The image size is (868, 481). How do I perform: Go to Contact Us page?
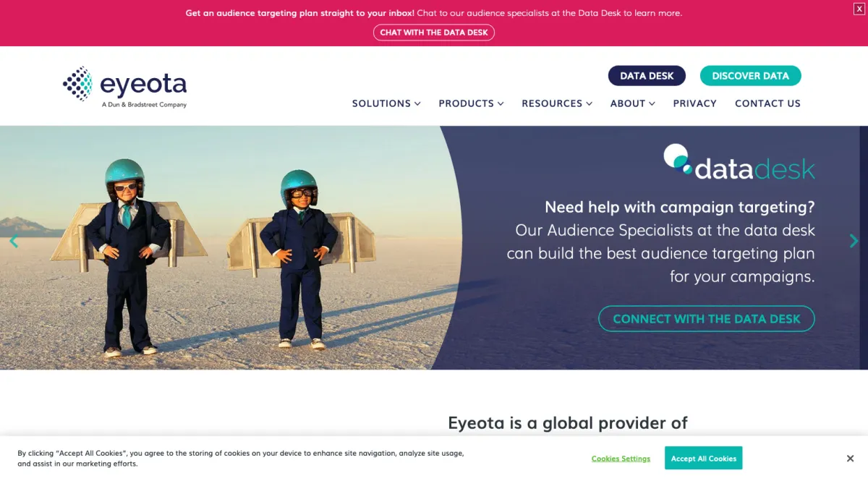pos(767,103)
